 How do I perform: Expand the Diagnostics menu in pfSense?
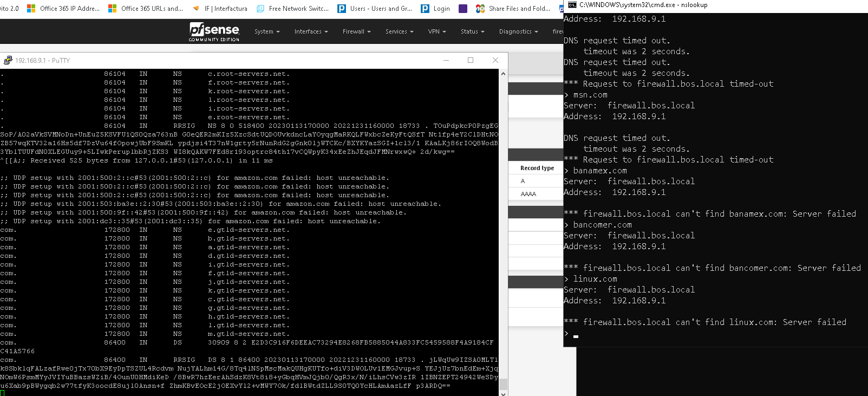pyautogui.click(x=518, y=31)
